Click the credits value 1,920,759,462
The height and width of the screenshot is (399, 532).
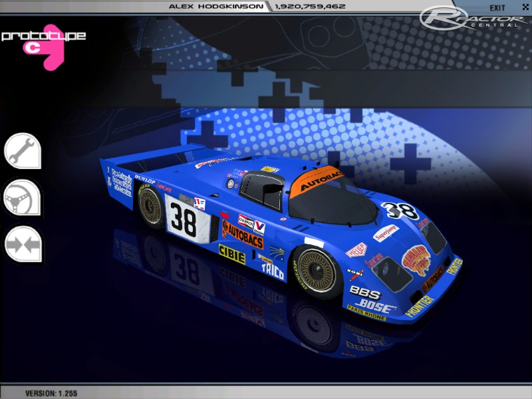310,7
